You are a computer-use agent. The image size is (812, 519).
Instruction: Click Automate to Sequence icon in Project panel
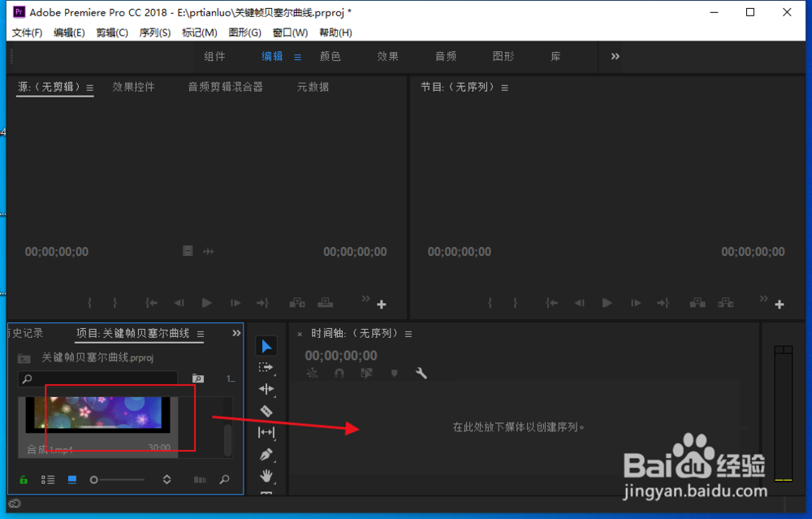[x=200, y=480]
